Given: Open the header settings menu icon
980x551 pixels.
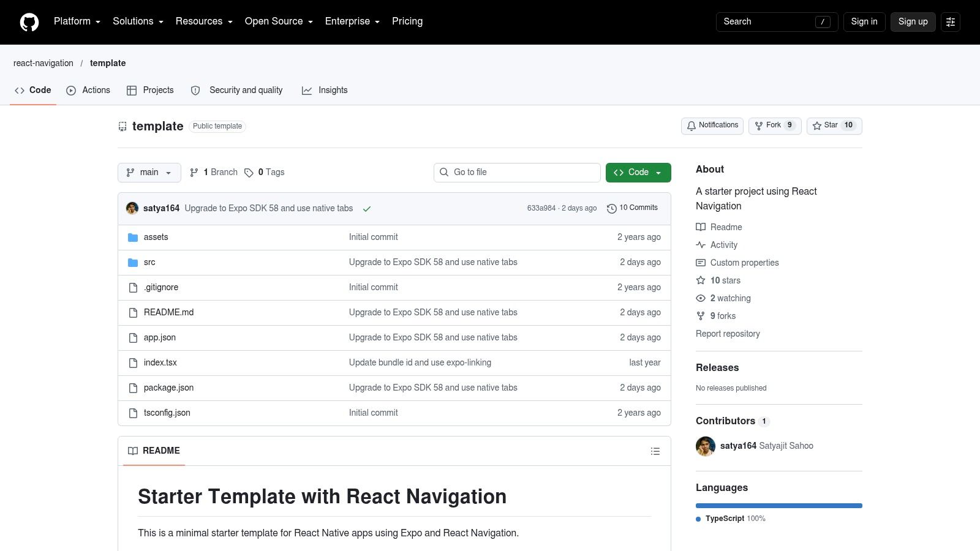Looking at the screenshot, I should [951, 22].
